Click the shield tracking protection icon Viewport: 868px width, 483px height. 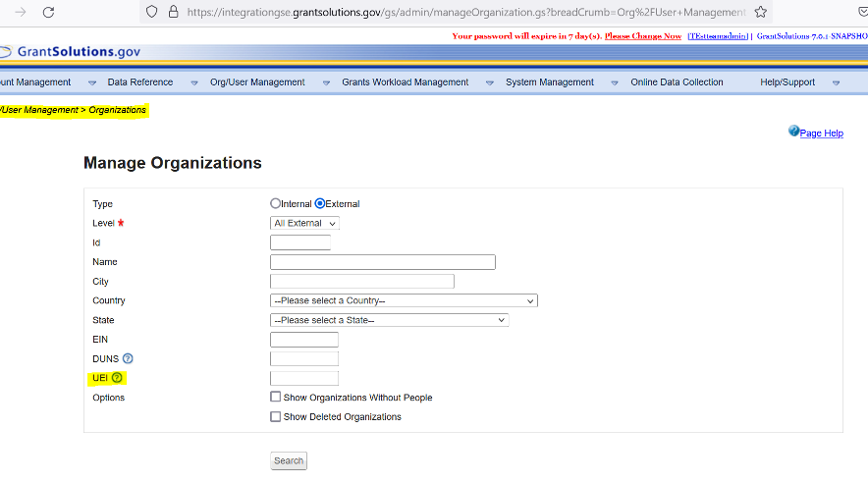[151, 12]
